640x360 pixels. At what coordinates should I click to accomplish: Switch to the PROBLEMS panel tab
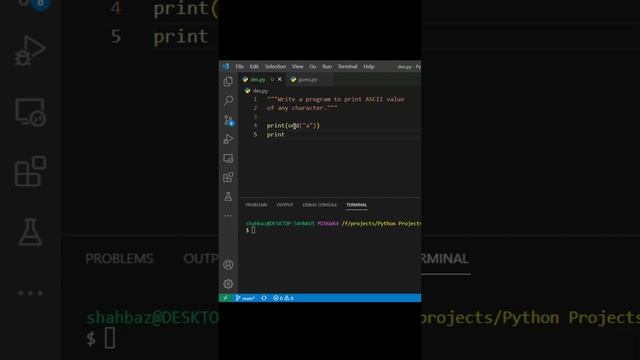pyautogui.click(x=256, y=205)
